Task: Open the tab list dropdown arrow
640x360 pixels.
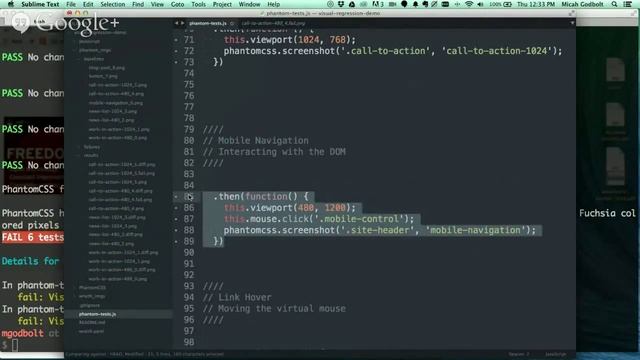Action: [x=572, y=23]
